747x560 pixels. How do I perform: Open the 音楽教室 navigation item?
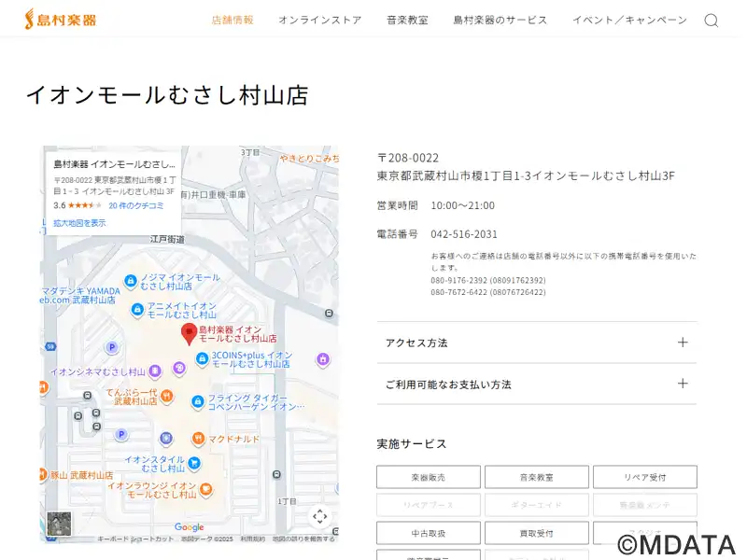click(407, 21)
